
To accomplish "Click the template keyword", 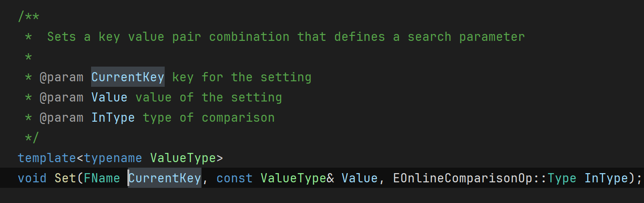I will point(47,158).
